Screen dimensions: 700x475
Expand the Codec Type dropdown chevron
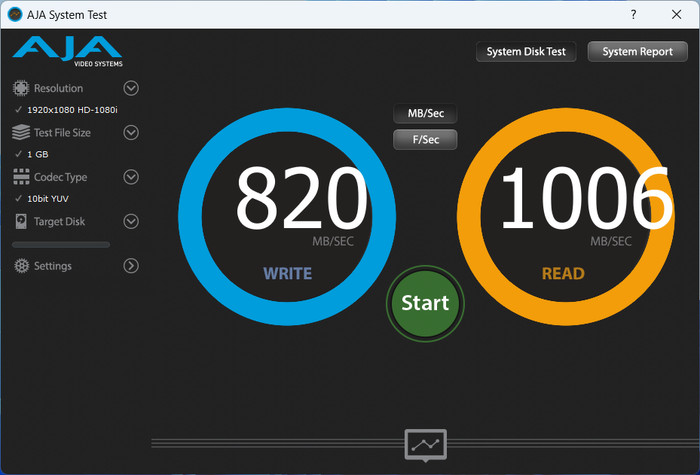click(130, 177)
